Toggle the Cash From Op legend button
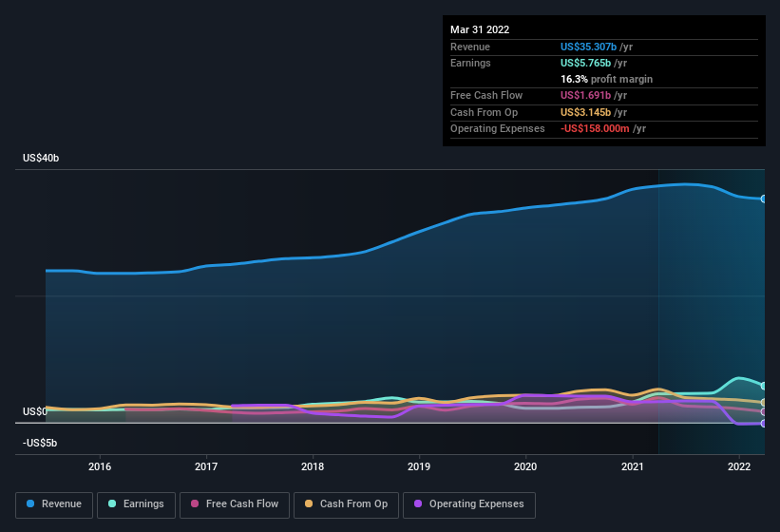 click(346, 504)
